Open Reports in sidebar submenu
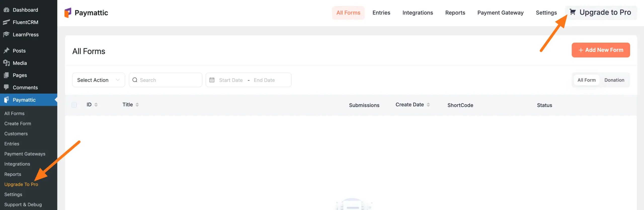 (x=13, y=174)
